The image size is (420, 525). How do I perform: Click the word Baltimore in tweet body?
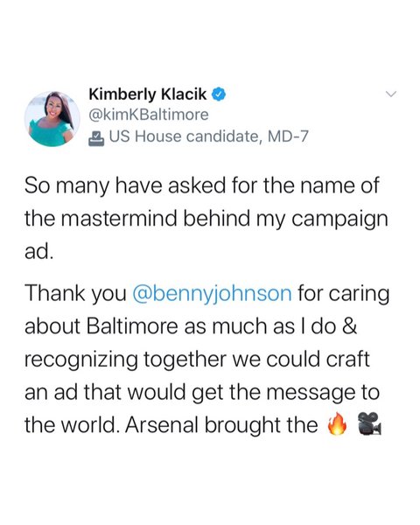point(132,326)
